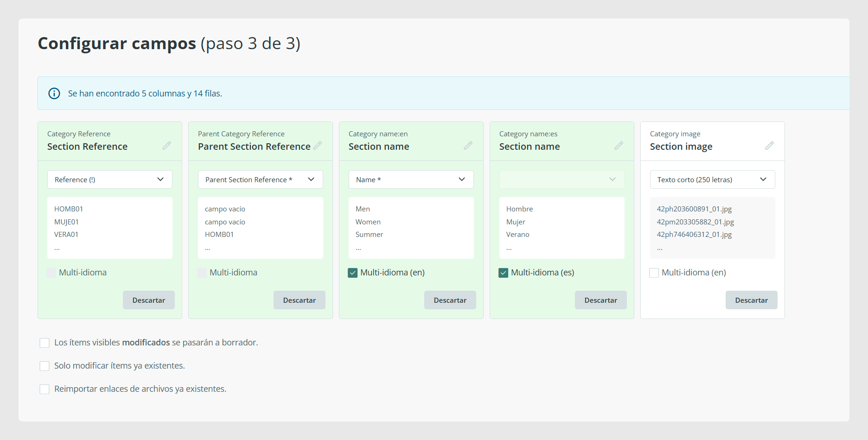This screenshot has width=868, height=440.
Task: Check Solo modificar ítems ya existentes
Action: pos(45,366)
